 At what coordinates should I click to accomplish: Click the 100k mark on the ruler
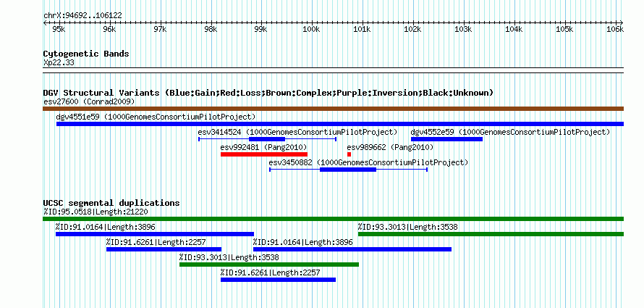coord(311,29)
